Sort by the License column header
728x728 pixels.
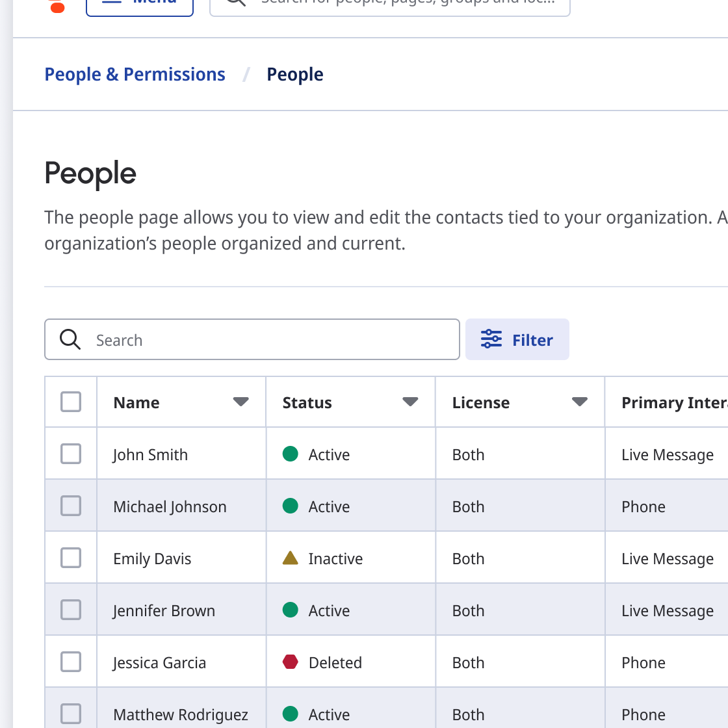(x=481, y=402)
